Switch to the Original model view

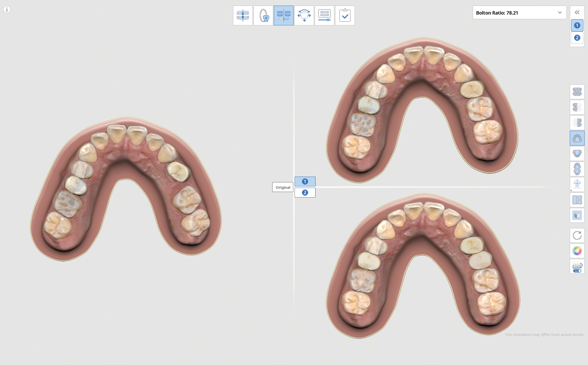(x=283, y=187)
